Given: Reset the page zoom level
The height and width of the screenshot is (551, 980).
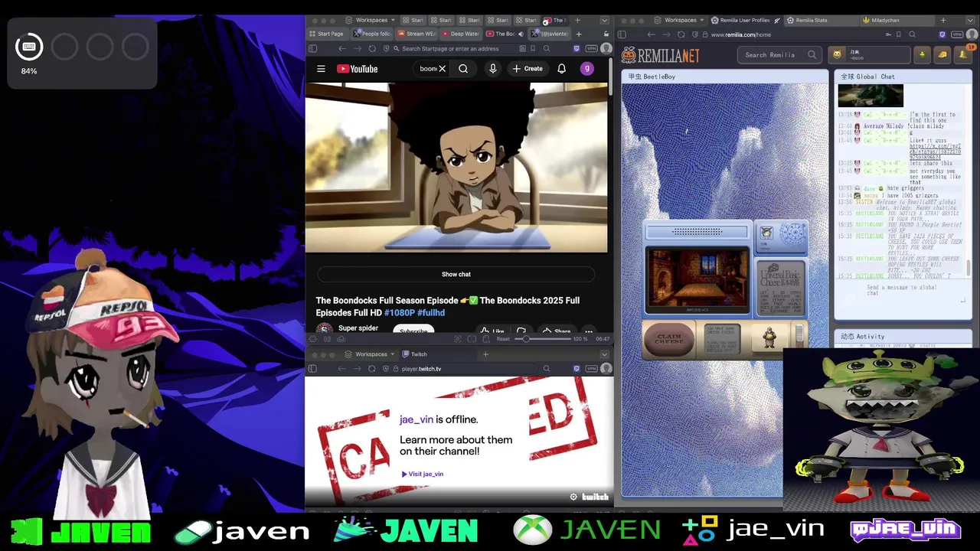Looking at the screenshot, I should [503, 339].
